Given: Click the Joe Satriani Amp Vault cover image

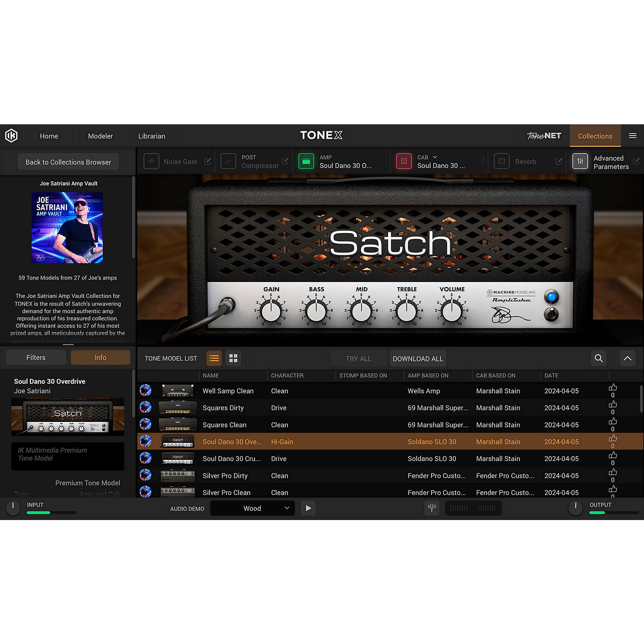Looking at the screenshot, I should (67, 227).
